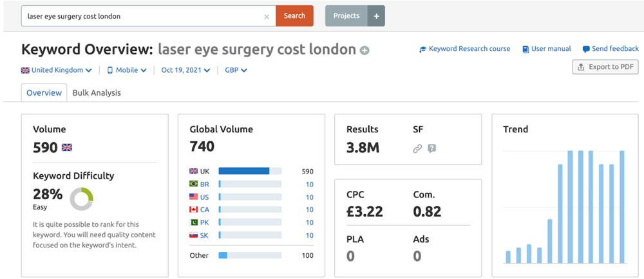Image resolution: width=644 pixels, height=279 pixels.
Task: Click the gray plus icon beside keyword title
Action: point(365,51)
